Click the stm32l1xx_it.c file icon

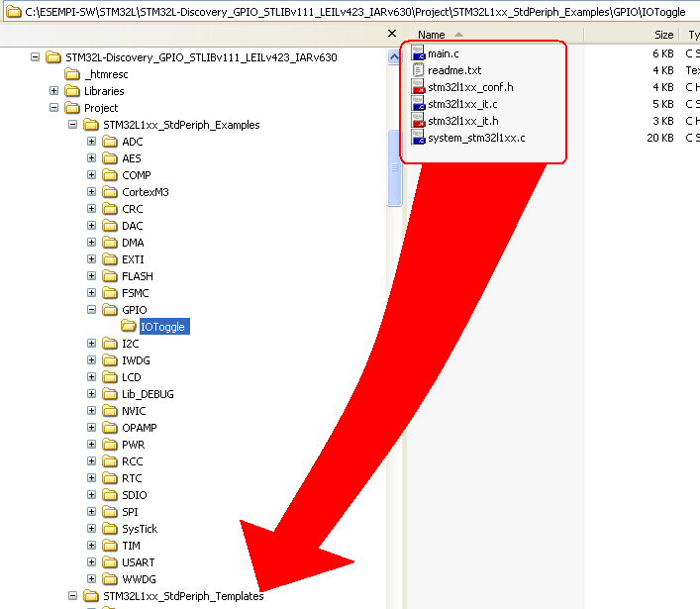[x=418, y=104]
